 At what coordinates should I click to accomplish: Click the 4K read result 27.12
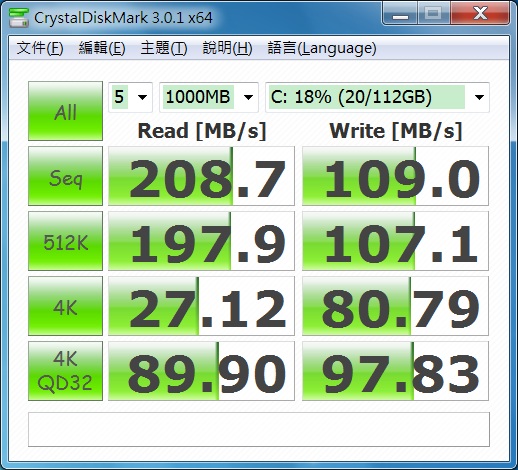(201, 306)
